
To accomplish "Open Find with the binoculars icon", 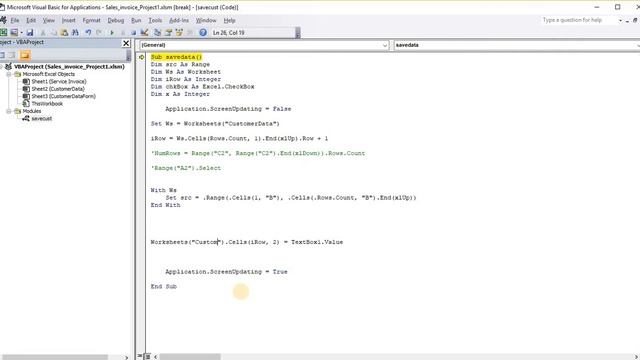I will 75,33.
